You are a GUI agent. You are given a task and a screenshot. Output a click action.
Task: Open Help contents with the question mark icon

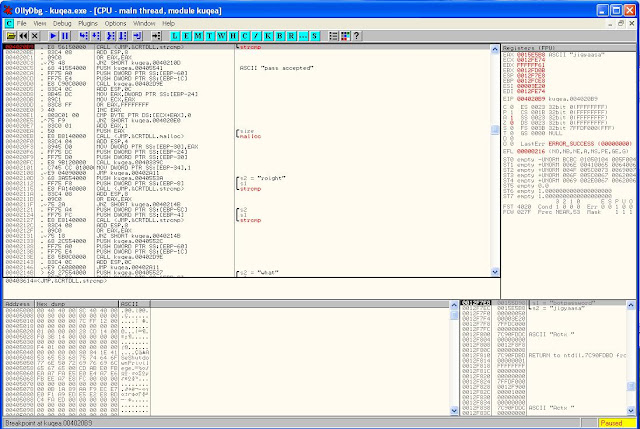pyautogui.click(x=357, y=36)
